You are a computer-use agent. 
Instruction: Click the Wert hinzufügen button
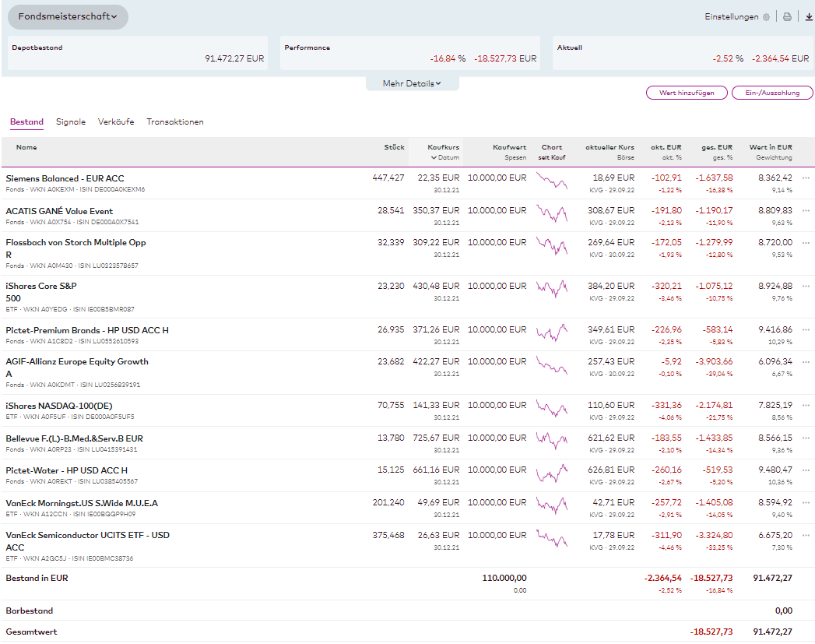point(686,93)
